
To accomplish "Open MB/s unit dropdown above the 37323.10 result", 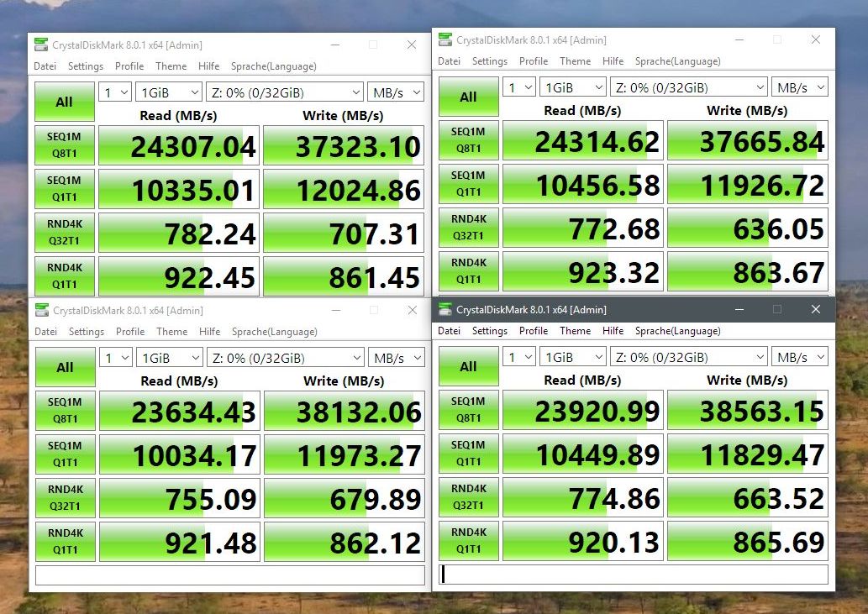I will [x=395, y=92].
